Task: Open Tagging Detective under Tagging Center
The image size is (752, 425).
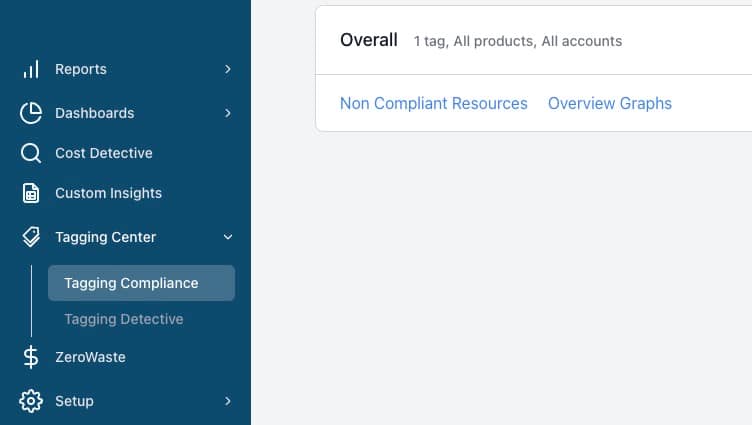Action: (x=124, y=319)
